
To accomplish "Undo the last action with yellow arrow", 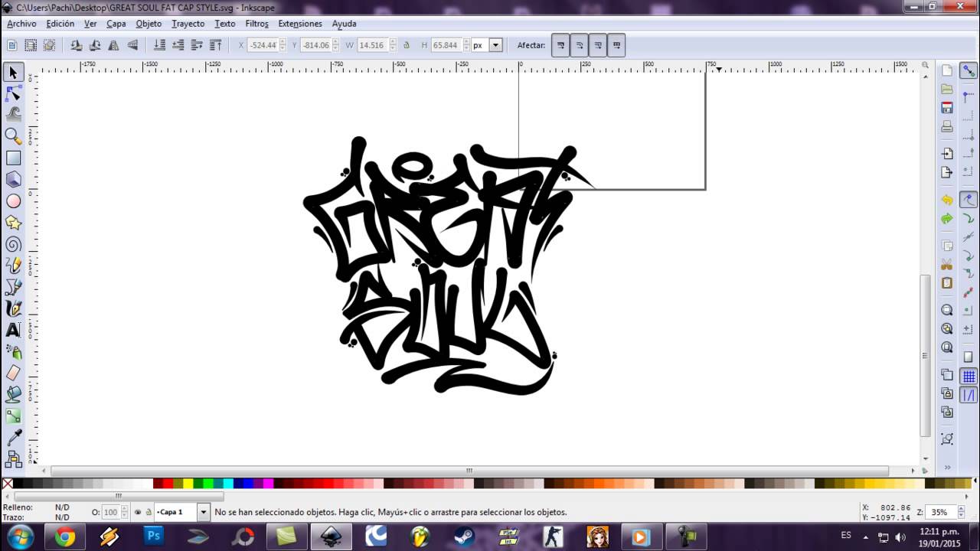I will coord(947,200).
